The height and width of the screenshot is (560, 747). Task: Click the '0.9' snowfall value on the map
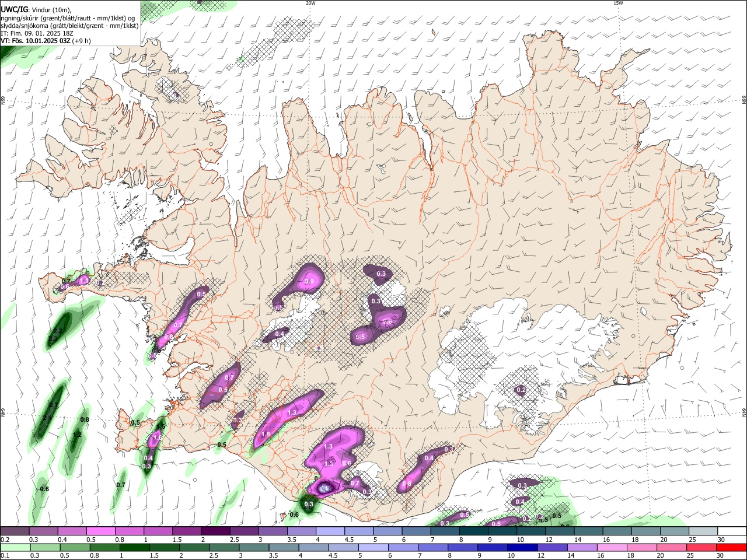point(309,281)
